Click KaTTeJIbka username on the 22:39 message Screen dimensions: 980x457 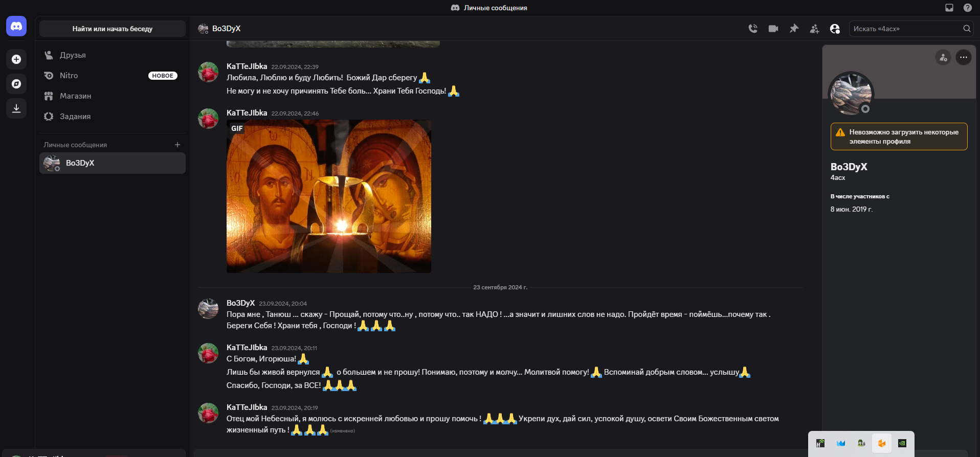pyautogui.click(x=247, y=66)
